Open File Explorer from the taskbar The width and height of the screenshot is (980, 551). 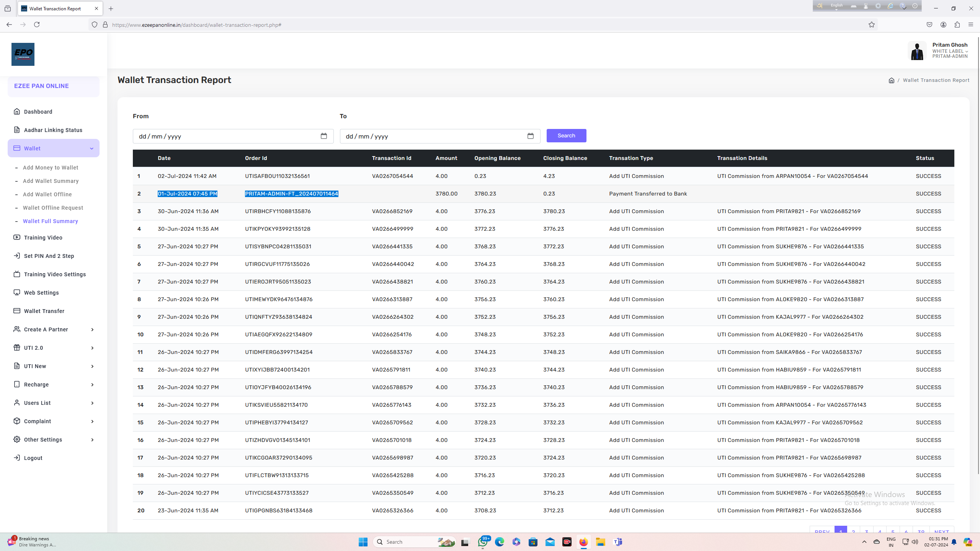coord(600,542)
